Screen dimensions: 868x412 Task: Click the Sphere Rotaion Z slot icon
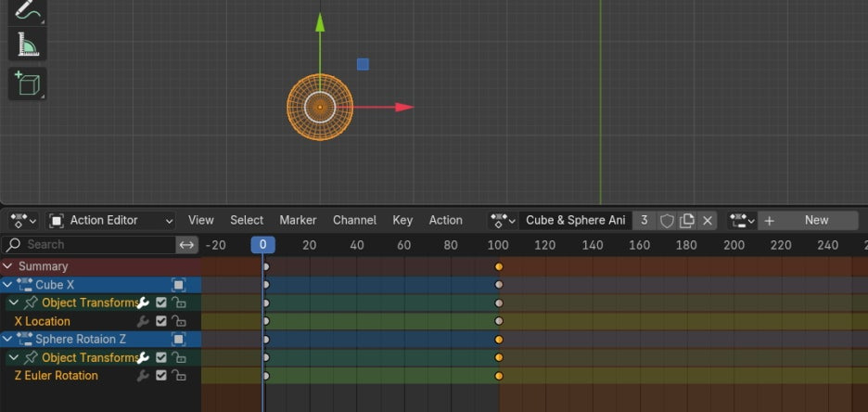pos(25,339)
